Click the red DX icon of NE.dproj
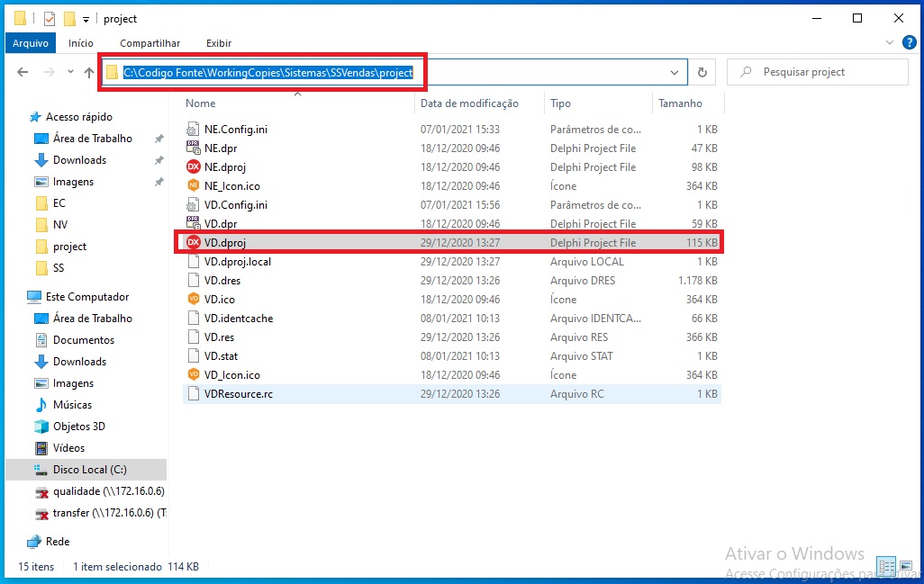The height and width of the screenshot is (584, 924). click(x=193, y=167)
